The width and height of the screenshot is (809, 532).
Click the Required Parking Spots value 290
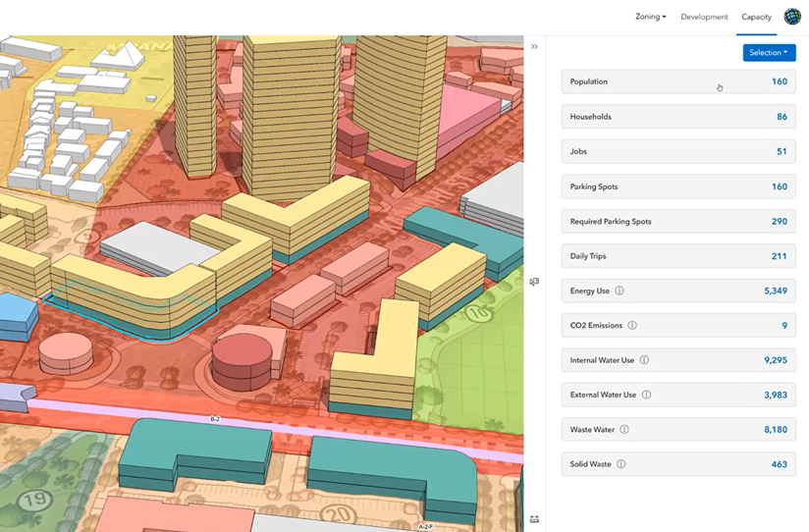coord(780,222)
